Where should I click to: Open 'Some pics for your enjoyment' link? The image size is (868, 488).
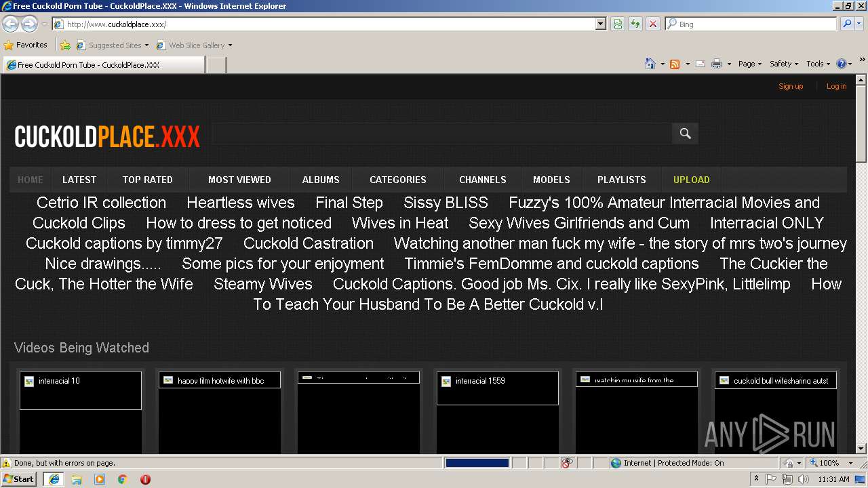[x=283, y=264]
